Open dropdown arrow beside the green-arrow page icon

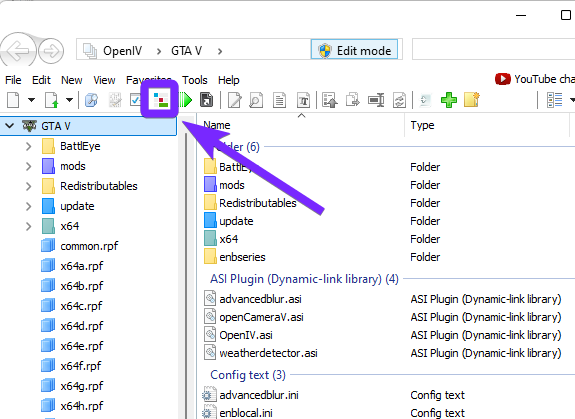click(69, 100)
